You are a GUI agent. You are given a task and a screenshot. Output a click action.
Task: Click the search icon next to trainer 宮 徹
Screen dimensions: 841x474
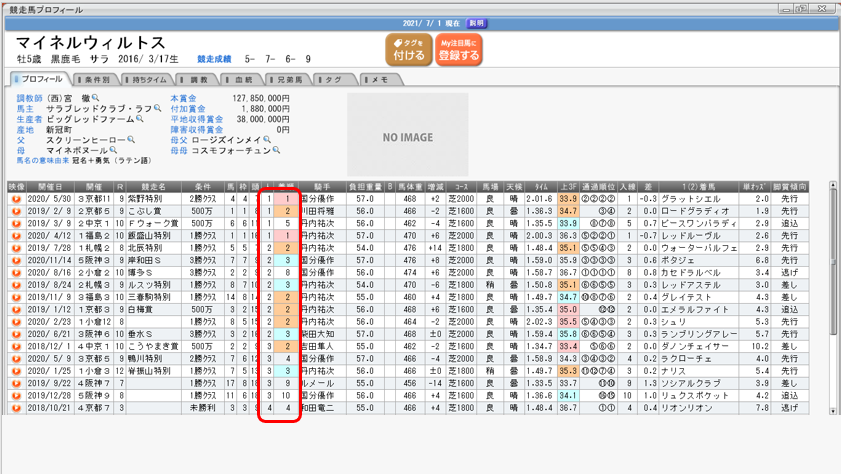tap(96, 99)
